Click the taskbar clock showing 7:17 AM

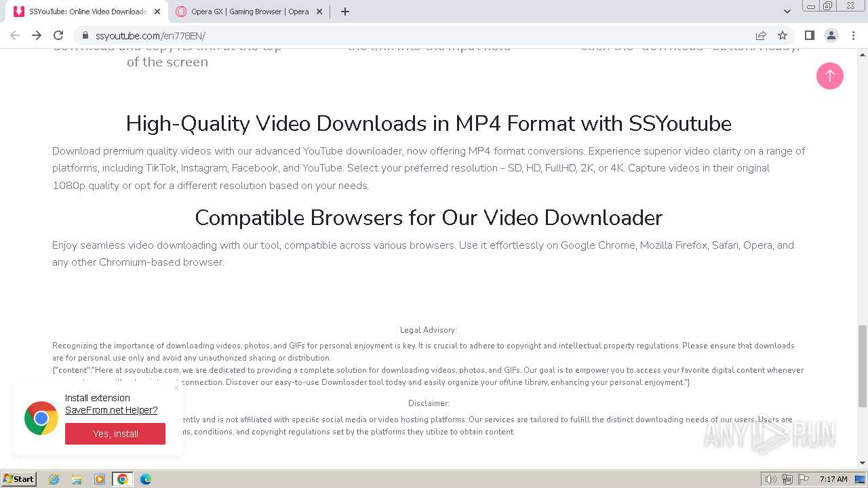point(833,479)
